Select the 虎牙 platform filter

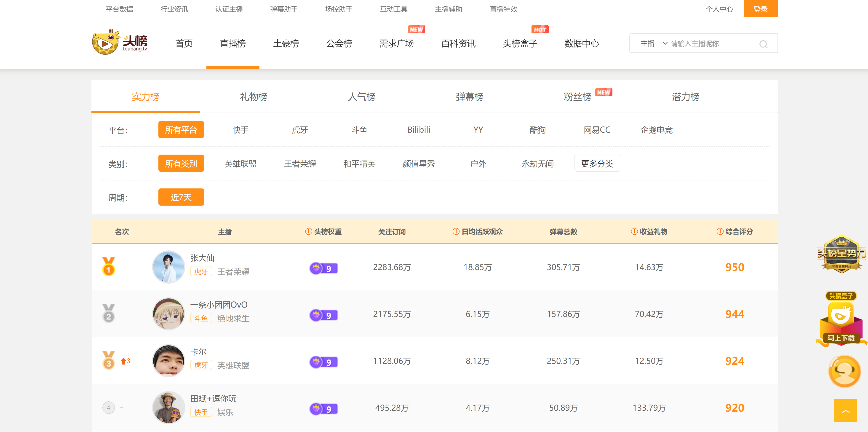pyautogui.click(x=299, y=130)
